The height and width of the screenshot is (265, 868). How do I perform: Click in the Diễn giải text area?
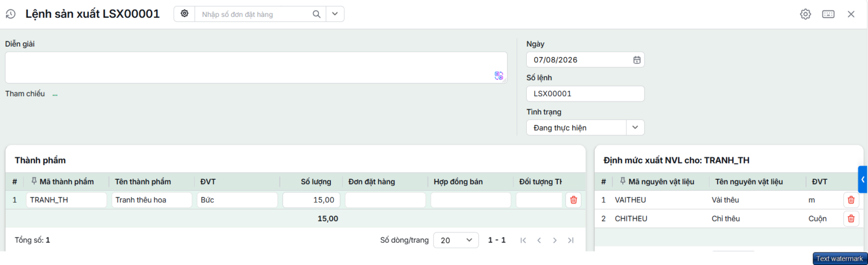click(256, 67)
